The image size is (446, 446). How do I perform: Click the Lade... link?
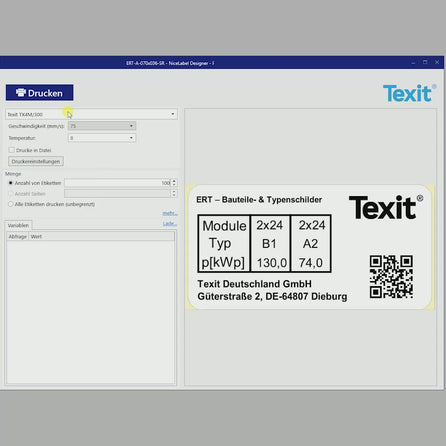click(170, 224)
